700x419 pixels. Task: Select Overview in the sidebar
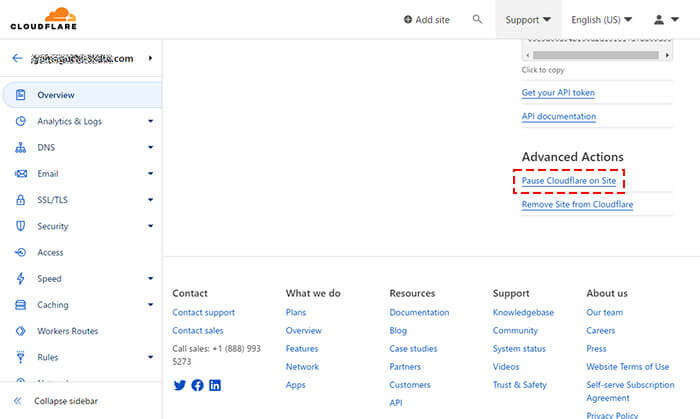pos(82,95)
